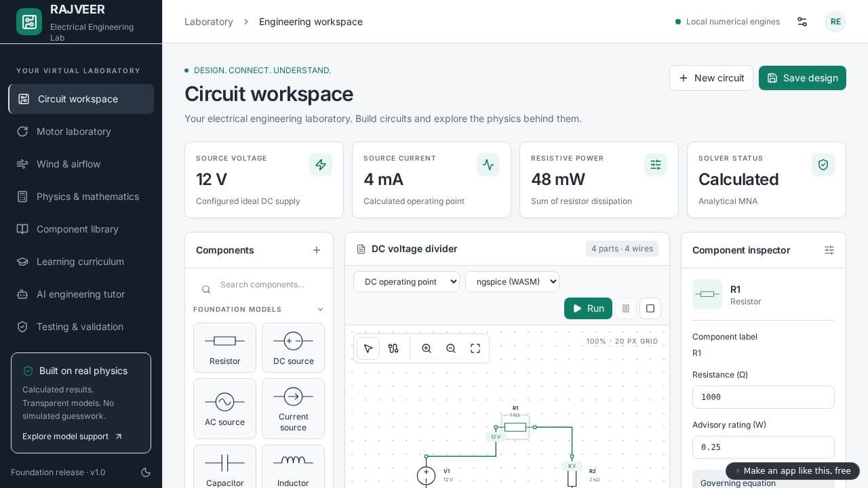Image resolution: width=868 pixels, height=488 pixels.
Task: Add component with plus icon
Action: pyautogui.click(x=317, y=250)
